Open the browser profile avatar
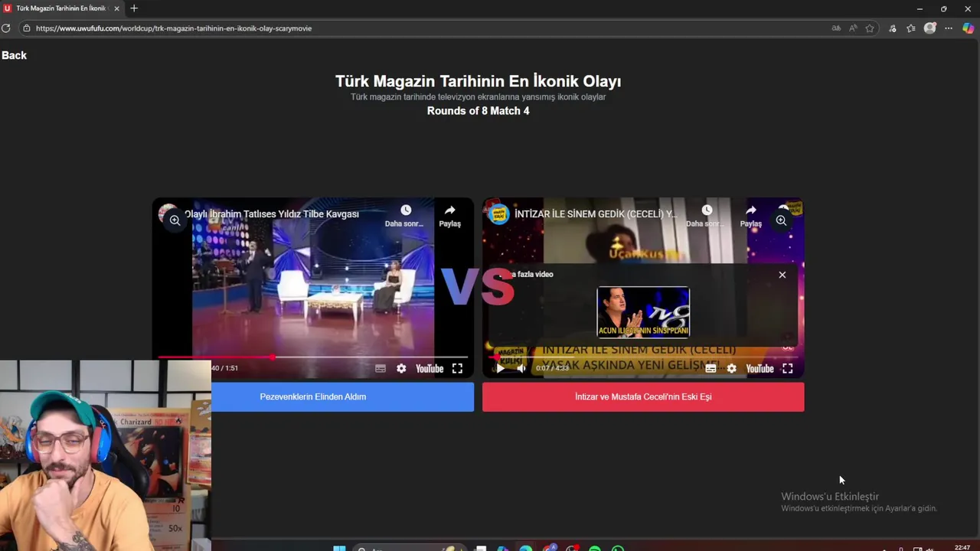 click(930, 28)
